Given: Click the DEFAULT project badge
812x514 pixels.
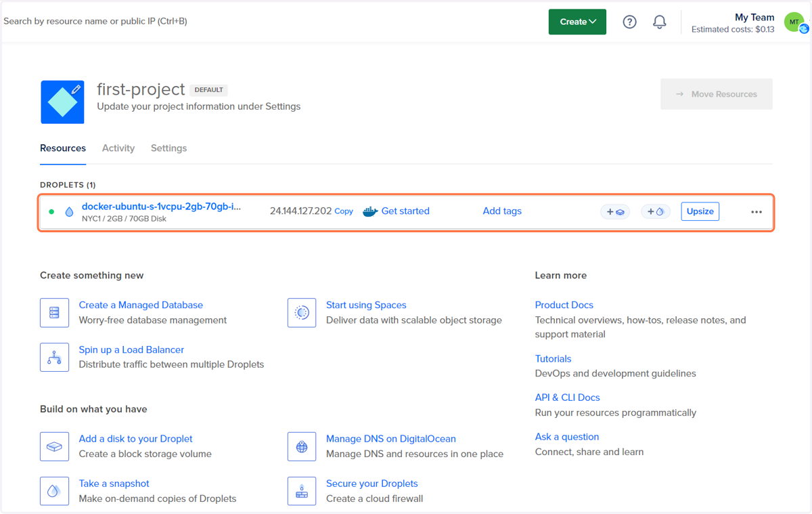Looking at the screenshot, I should coord(208,90).
